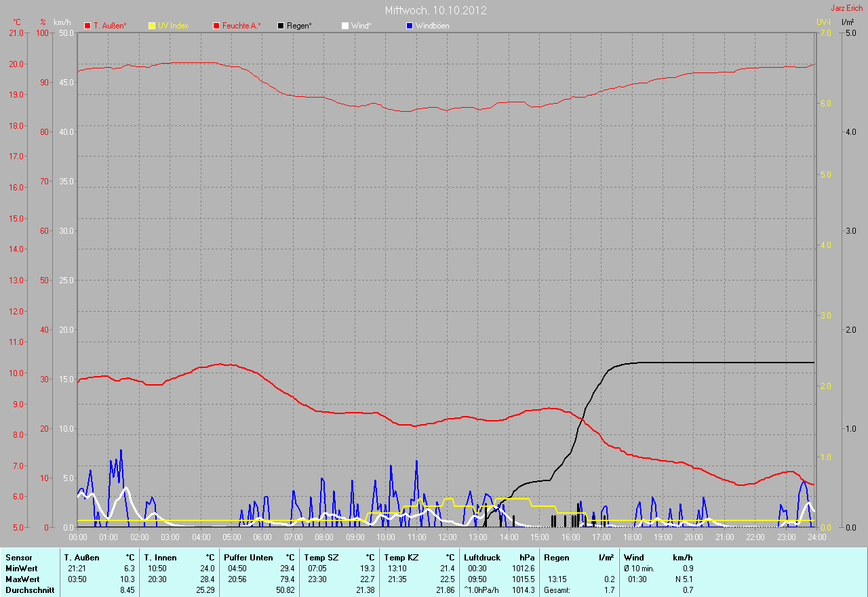Click the red swatch beside T. Außen* legend
Image resolution: width=868 pixels, height=597 pixels.
pyautogui.click(x=87, y=26)
